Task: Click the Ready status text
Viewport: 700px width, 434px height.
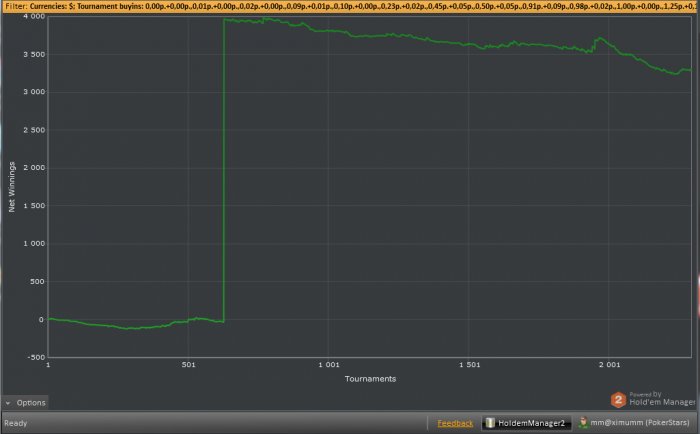Action: tap(16, 423)
